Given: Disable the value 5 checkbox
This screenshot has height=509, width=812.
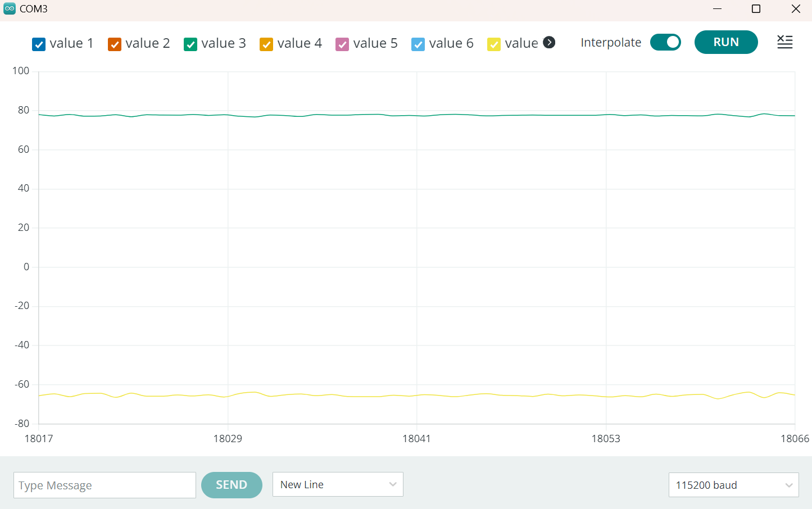Looking at the screenshot, I should point(342,44).
